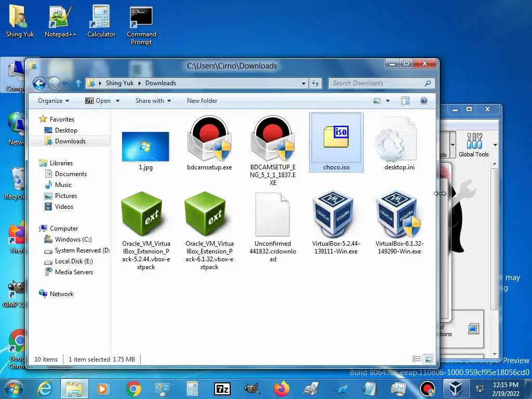Open Firefox from the taskbar

pos(282,389)
